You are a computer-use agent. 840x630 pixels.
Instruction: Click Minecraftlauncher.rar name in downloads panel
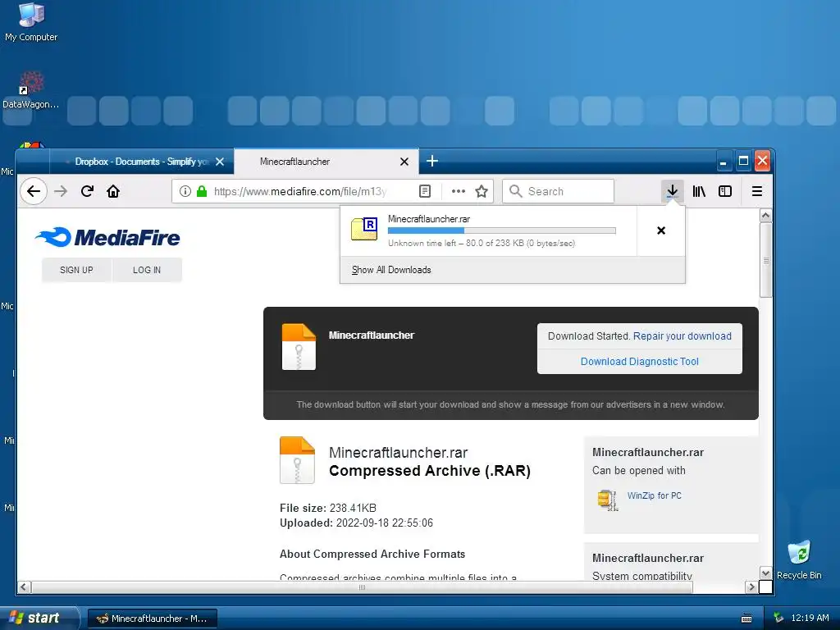click(429, 218)
